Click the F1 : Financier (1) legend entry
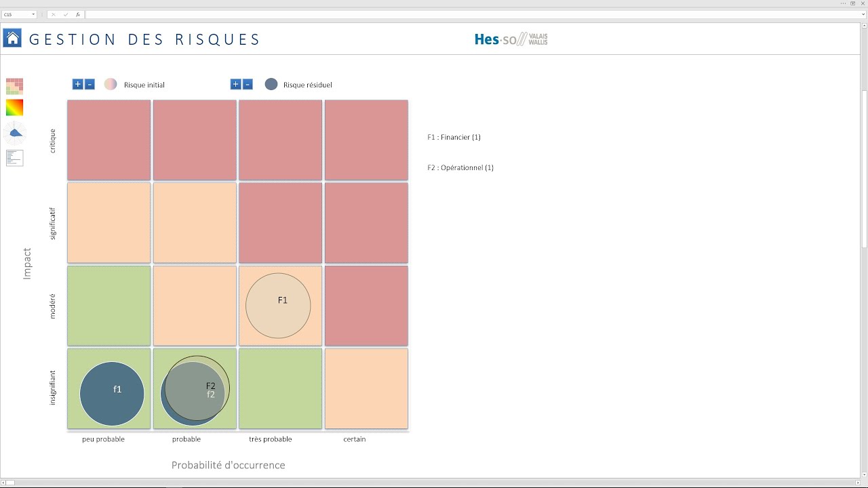This screenshot has height=488, width=868. tap(454, 137)
